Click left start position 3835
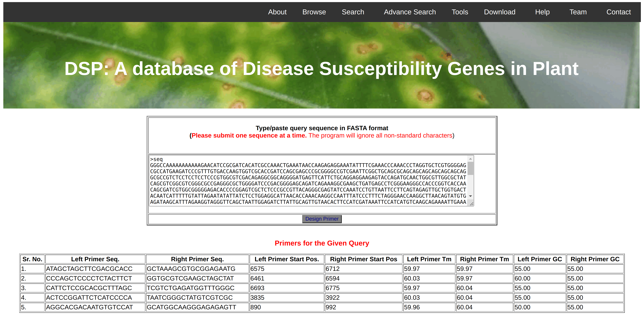 tap(257, 298)
